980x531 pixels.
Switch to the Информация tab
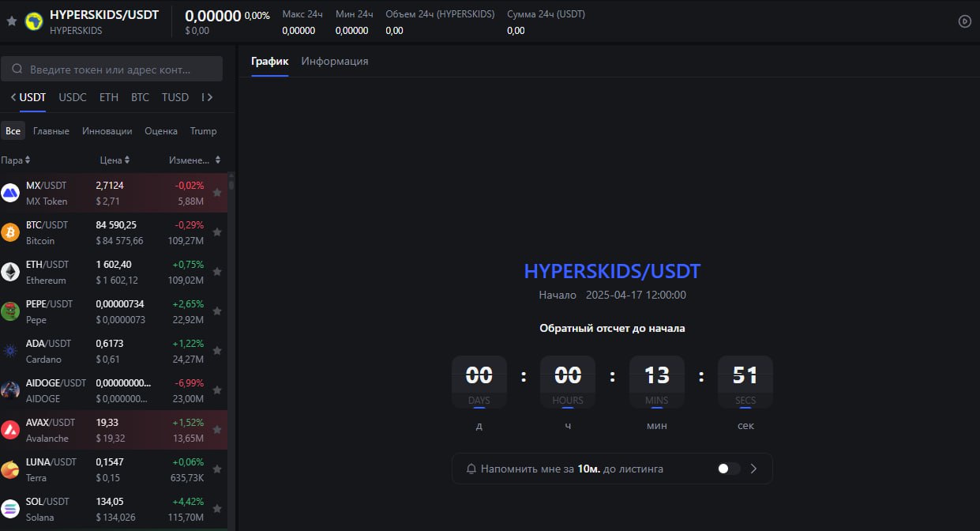(334, 62)
